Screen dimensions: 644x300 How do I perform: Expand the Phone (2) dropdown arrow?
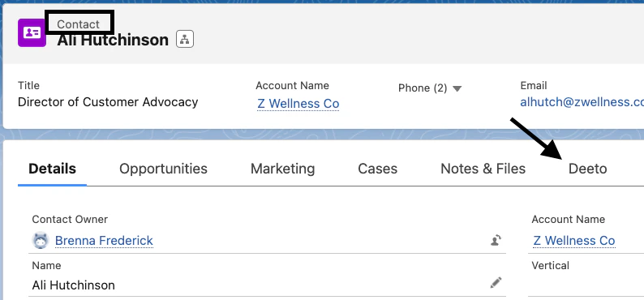coord(457,88)
